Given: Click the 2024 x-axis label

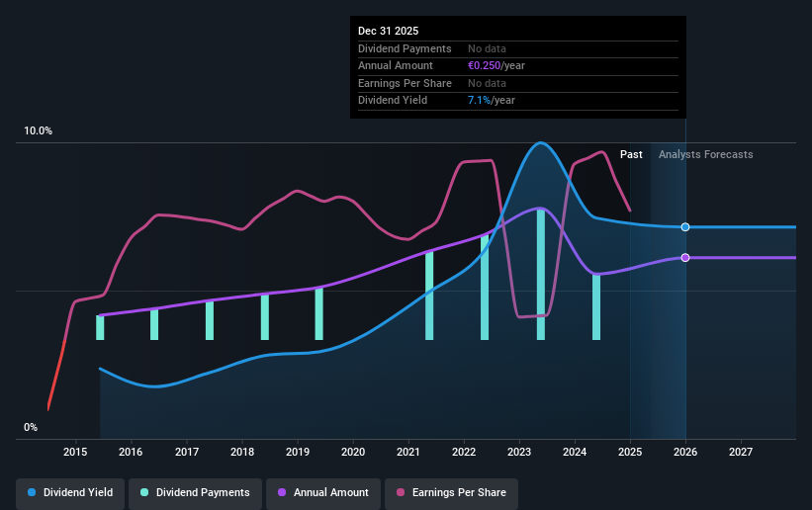Looking at the screenshot, I should coord(575,452).
